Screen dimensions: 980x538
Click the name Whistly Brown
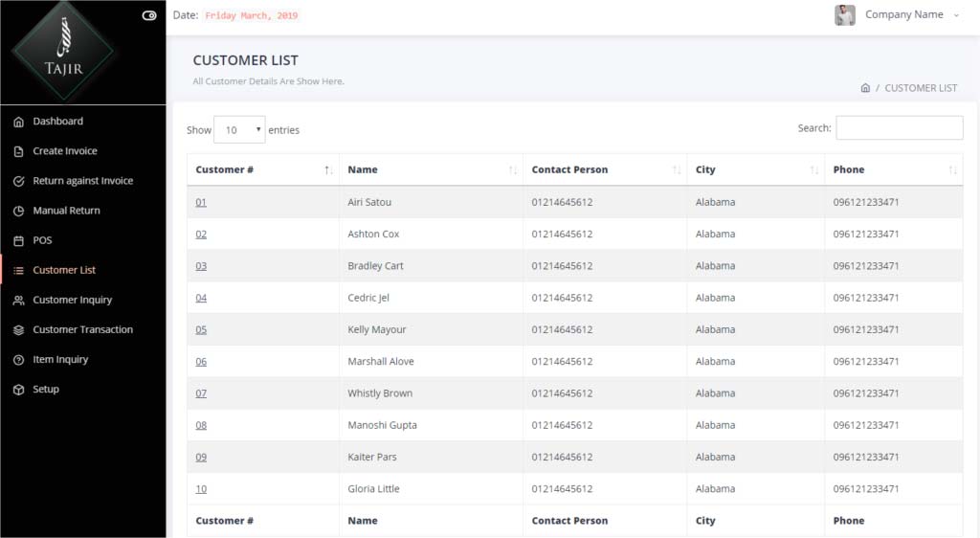[380, 393]
